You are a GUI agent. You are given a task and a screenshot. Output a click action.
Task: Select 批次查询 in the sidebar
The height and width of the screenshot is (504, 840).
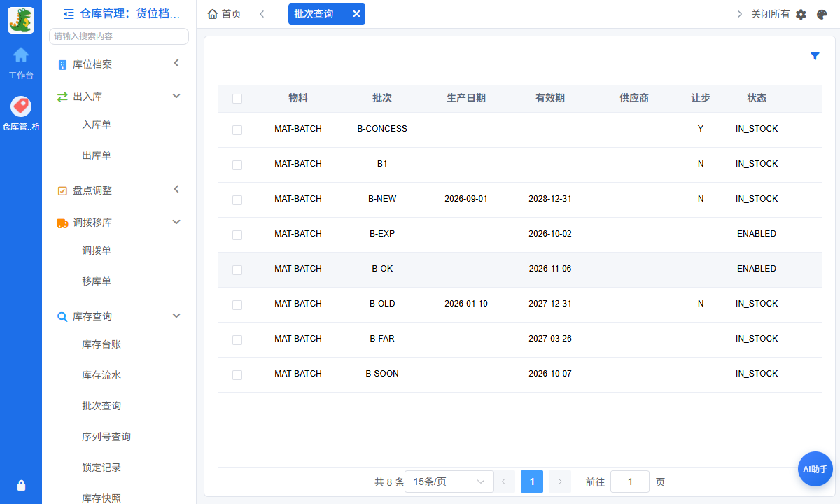[101, 406]
